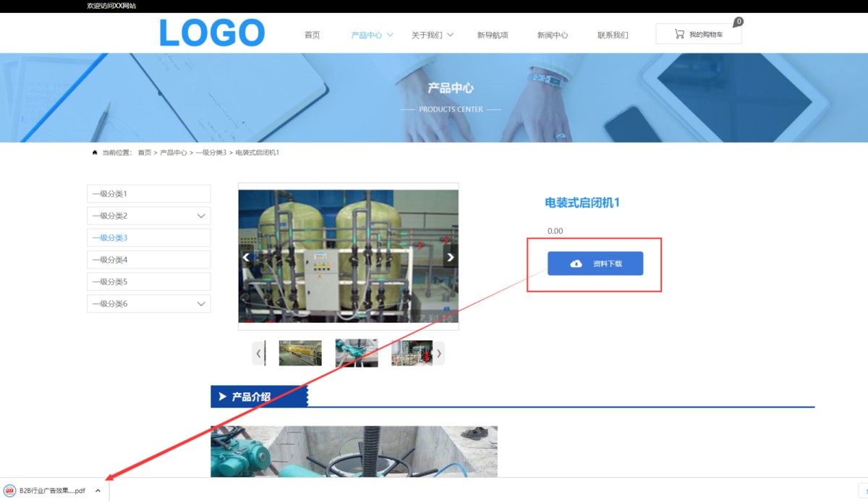Viewport: 868px width, 503px height.
Task: Open 产品中心 navigation item
Action: point(367,35)
